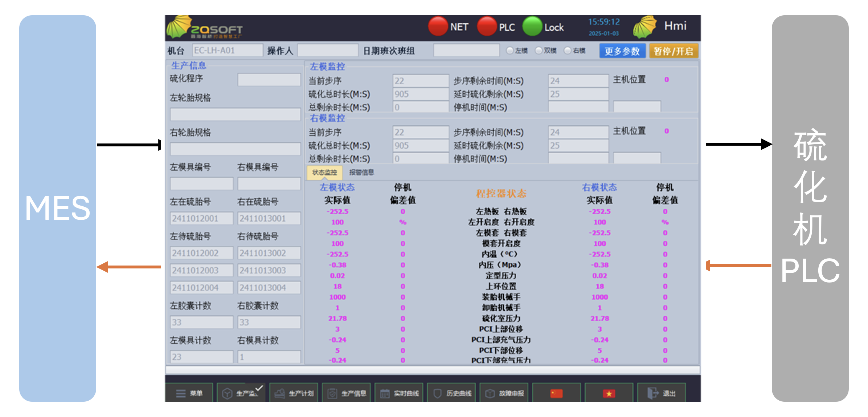This screenshot has height=417, width=868.
Task: Click the 退出 exit door icon
Action: tap(653, 393)
